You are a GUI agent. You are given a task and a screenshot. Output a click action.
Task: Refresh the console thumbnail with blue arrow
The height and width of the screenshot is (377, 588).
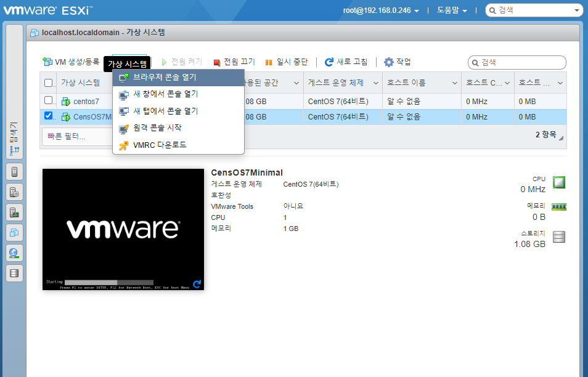point(197,284)
